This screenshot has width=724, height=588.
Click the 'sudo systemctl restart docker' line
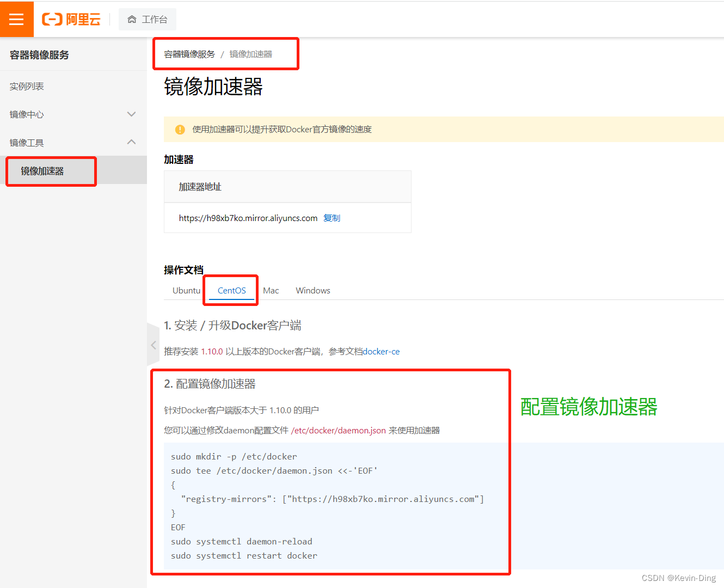[244, 556]
